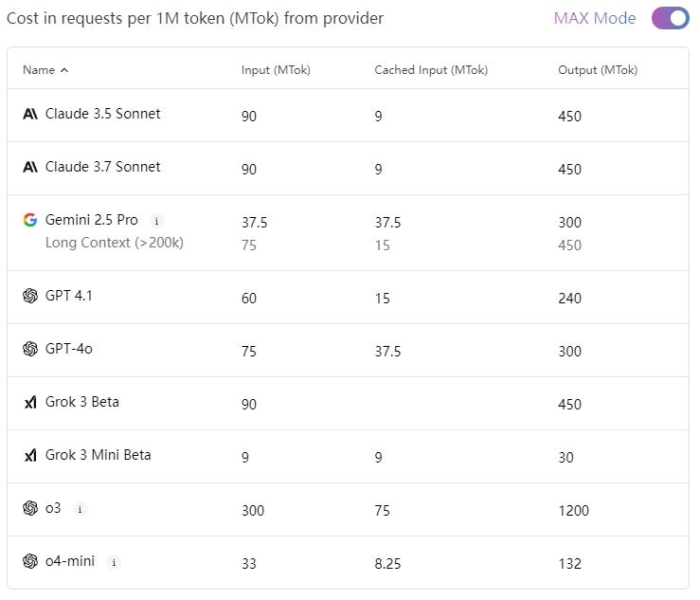
Task: Click the OpenAI icon beside GPT 4.1
Action: [30, 296]
